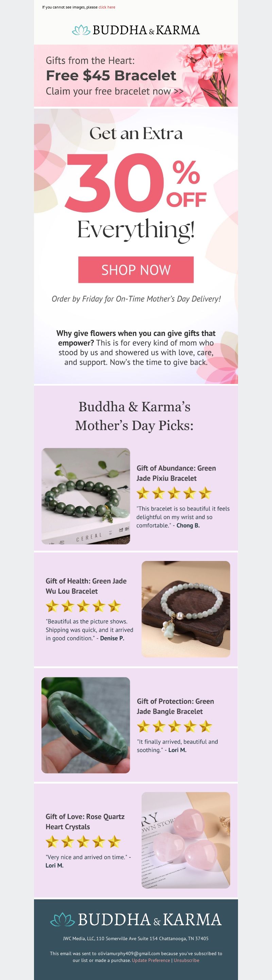Click the lotus icon in footer logo

63,919
